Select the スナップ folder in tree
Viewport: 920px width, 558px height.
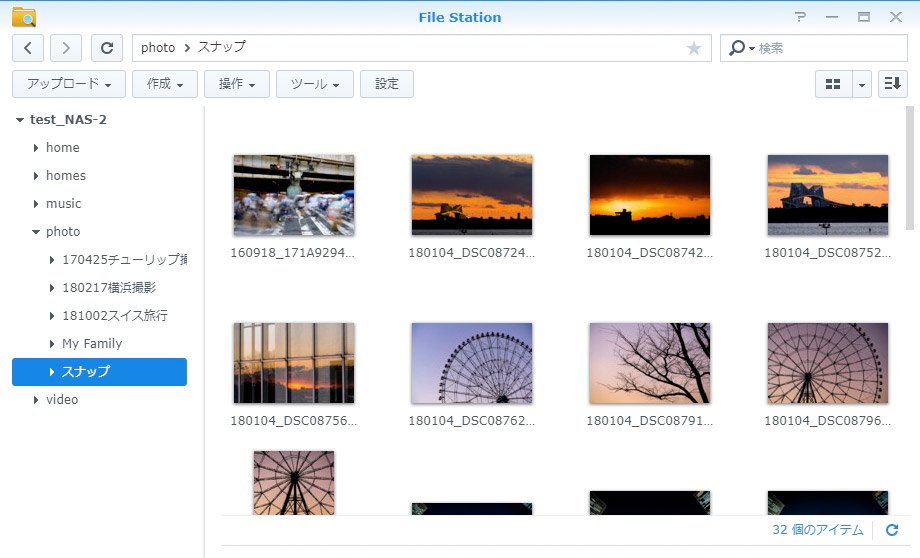point(99,371)
